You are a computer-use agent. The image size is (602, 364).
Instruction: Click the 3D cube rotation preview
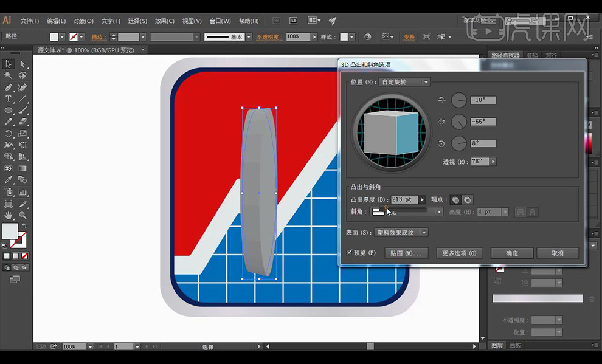pyautogui.click(x=392, y=132)
